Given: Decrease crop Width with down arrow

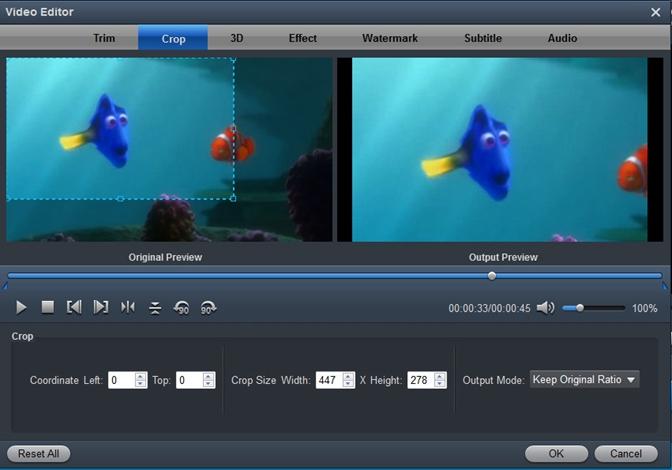Looking at the screenshot, I should tap(348, 384).
